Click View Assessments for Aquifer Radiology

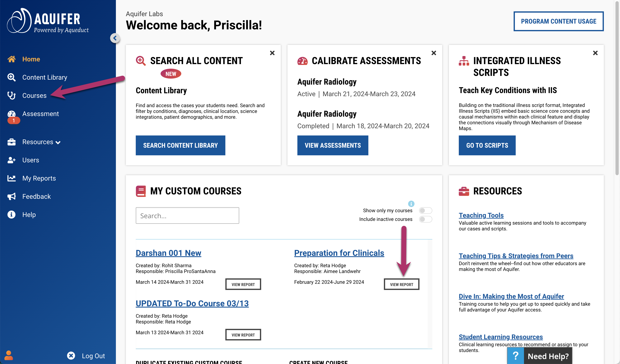coord(333,145)
